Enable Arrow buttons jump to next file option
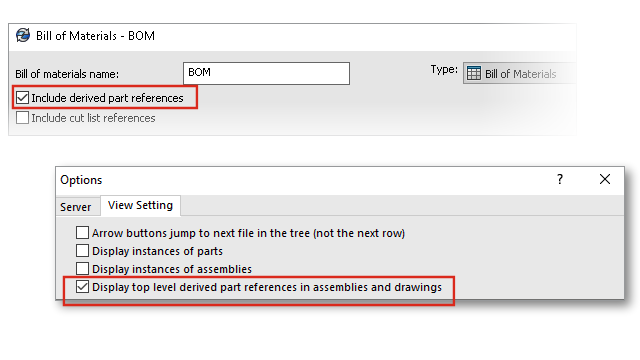 82,233
